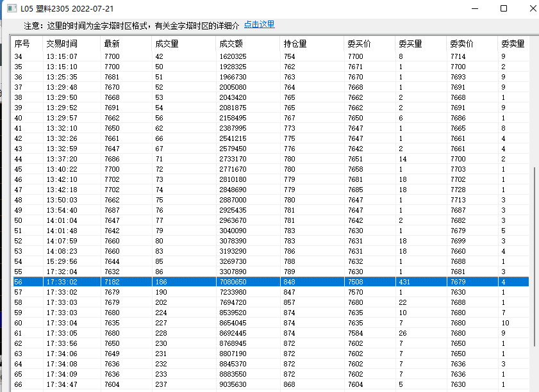This screenshot has width=539, height=392.
Task: Click the 成交额 value 2043420
Action: (x=233, y=97)
